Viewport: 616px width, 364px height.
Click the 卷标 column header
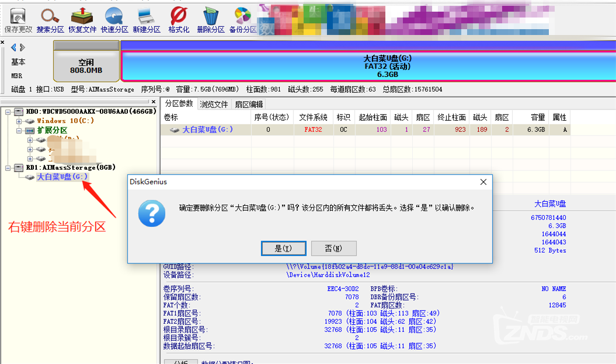tap(206, 117)
